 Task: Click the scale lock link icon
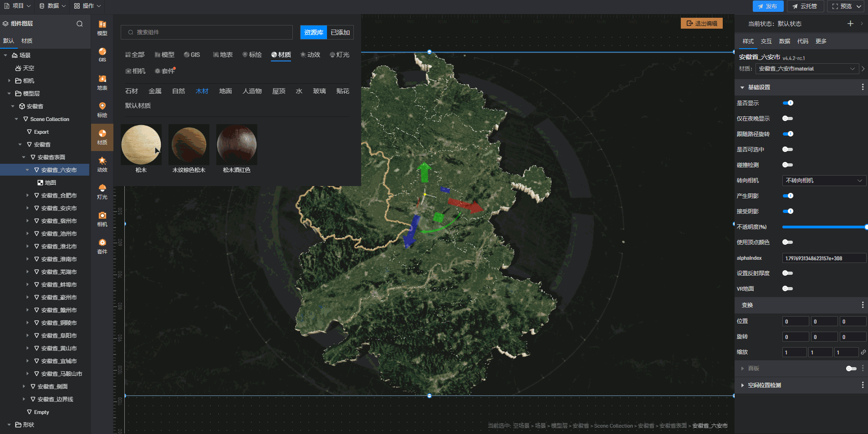pos(863,352)
